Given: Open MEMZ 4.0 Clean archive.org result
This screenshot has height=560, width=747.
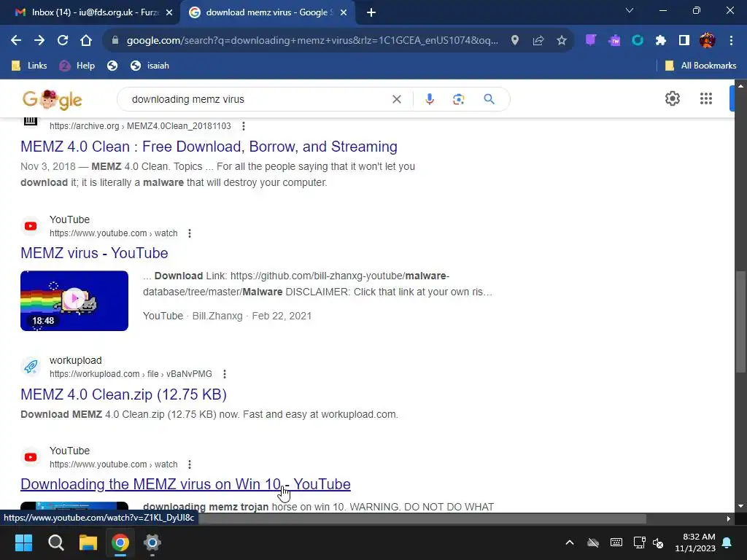Looking at the screenshot, I should pyautogui.click(x=209, y=147).
